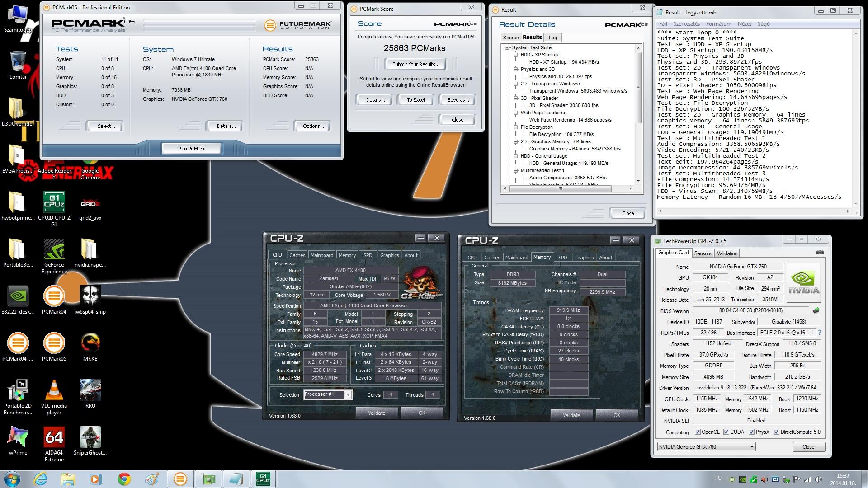Open Internet Explorer from the taskbar
Viewport: 868px width, 488px height.
click(x=40, y=479)
